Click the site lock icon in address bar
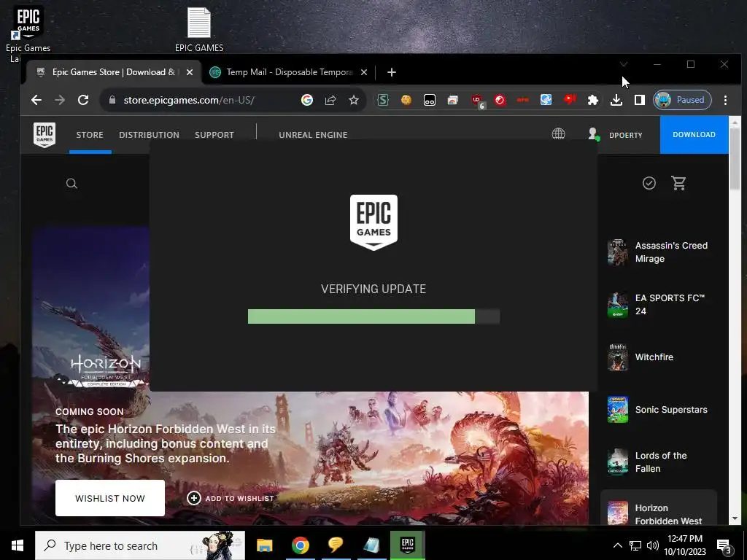This screenshot has width=747, height=560. [x=112, y=100]
